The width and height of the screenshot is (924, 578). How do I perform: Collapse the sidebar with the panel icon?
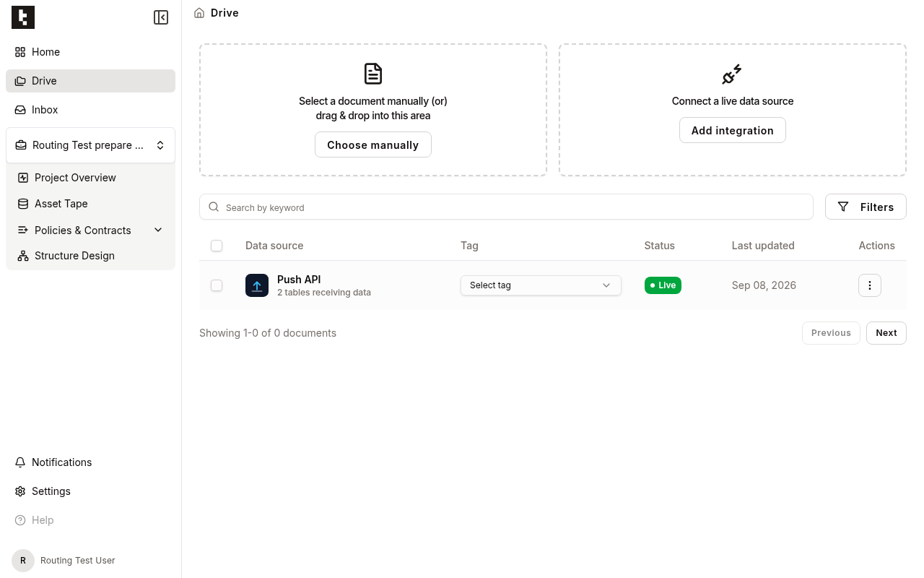(161, 17)
